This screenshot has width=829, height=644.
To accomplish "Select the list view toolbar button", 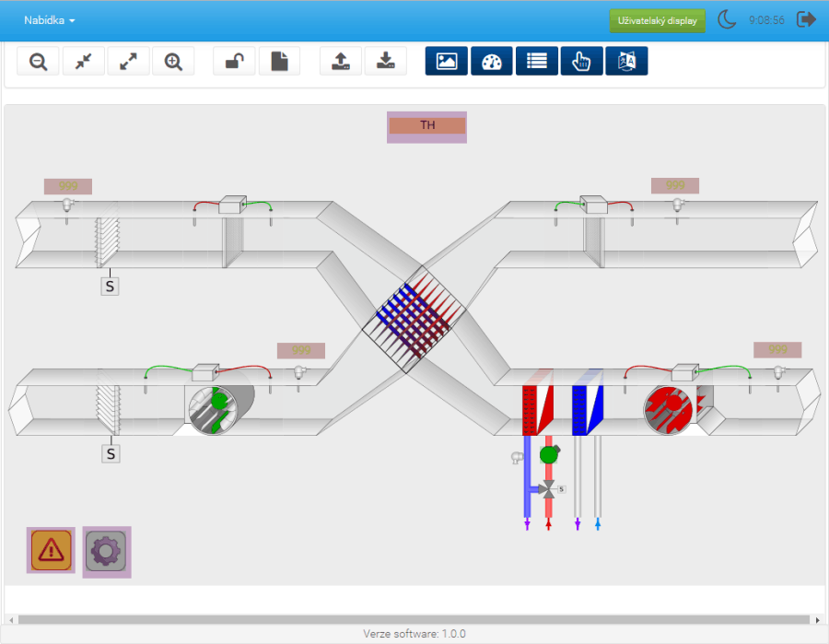I will (537, 62).
